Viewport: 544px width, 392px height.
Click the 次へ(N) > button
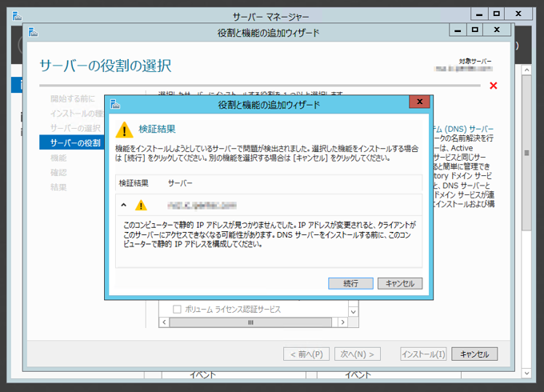pyautogui.click(x=358, y=354)
